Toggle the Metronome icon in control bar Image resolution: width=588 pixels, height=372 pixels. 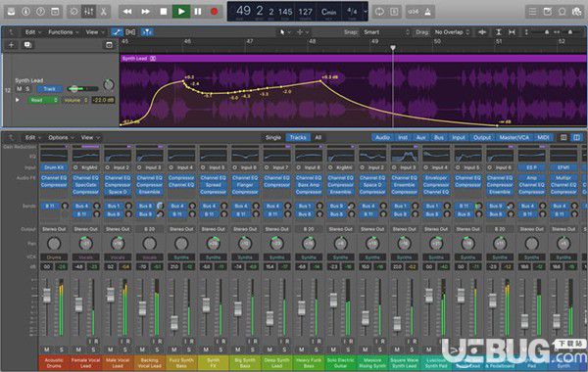(x=428, y=12)
